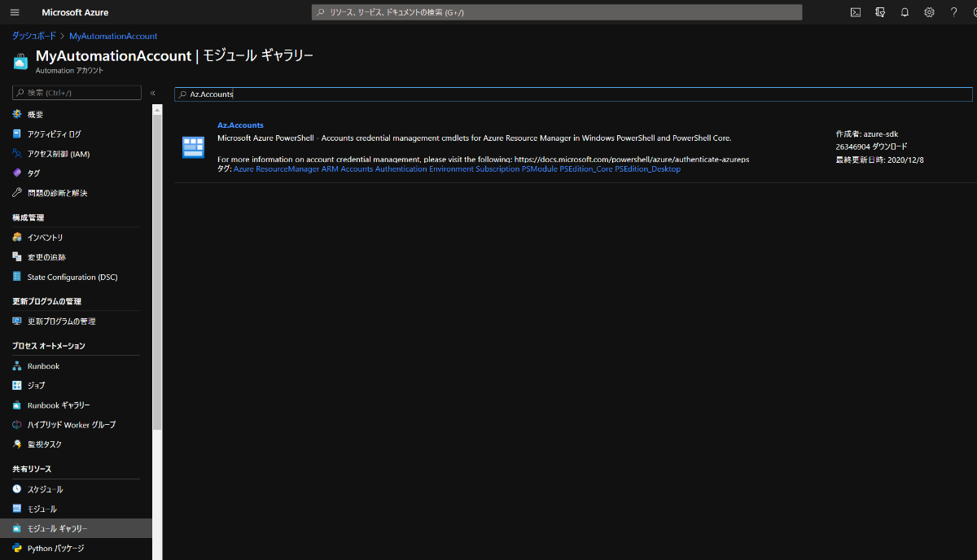The image size is (977, 560).
Task: Click the ジョブ jobs icon
Action: pyautogui.click(x=17, y=385)
